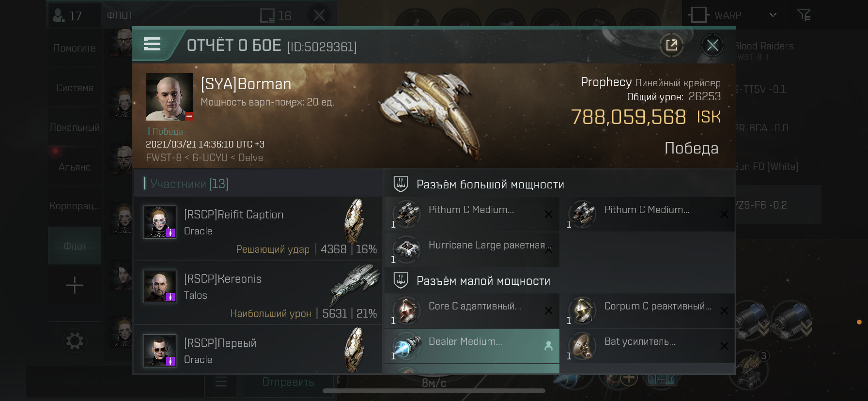Switch to the Флот chat tab

coord(75,246)
